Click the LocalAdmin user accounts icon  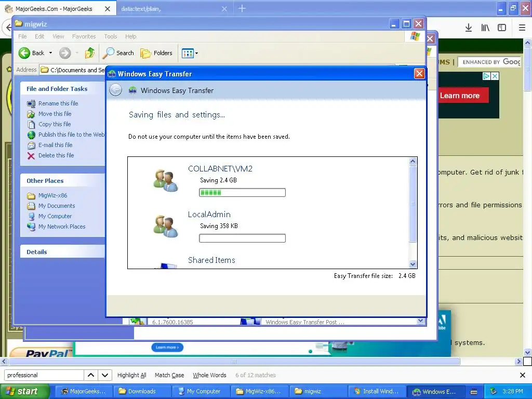tap(166, 227)
